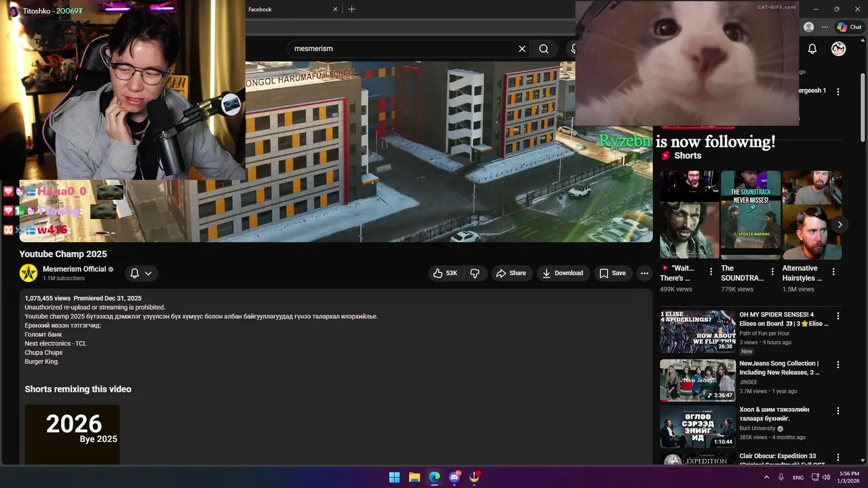Viewport: 868px width, 488px height.
Task: Open the clock showing 5:56 PM
Action: click(849, 477)
